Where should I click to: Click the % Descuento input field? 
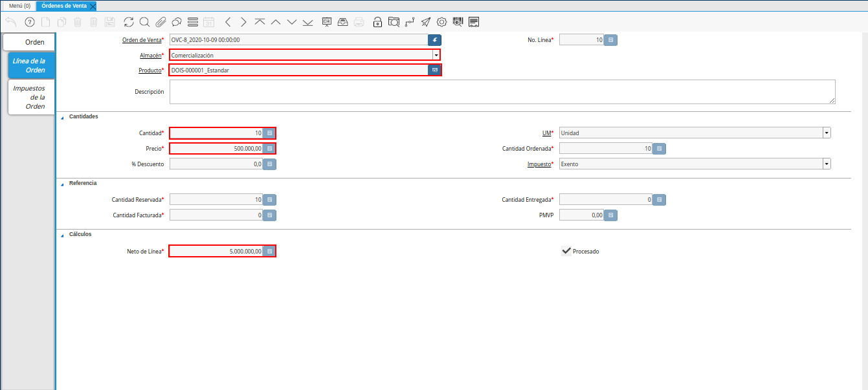[216, 164]
